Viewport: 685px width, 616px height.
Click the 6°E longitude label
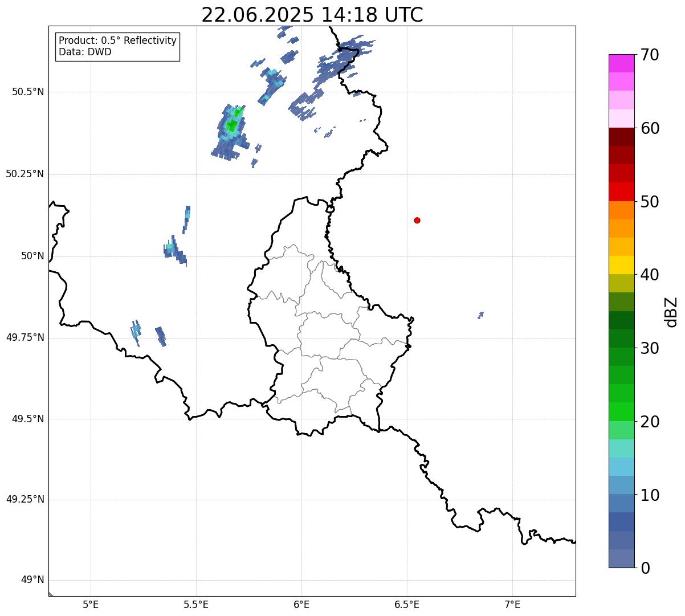point(301,605)
